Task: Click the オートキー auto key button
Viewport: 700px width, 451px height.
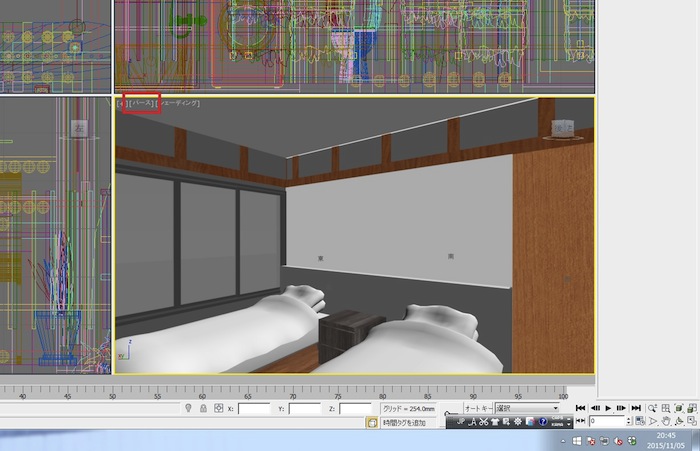Action: click(x=477, y=408)
